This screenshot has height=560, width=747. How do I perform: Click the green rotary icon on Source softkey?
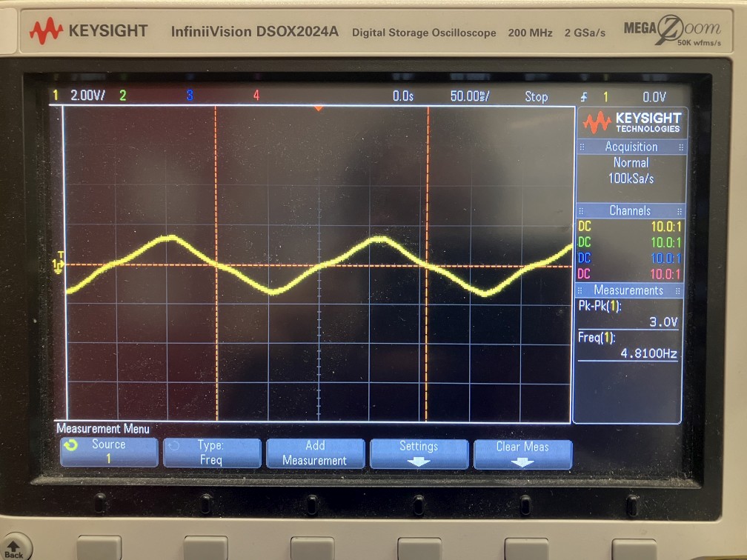(70, 445)
